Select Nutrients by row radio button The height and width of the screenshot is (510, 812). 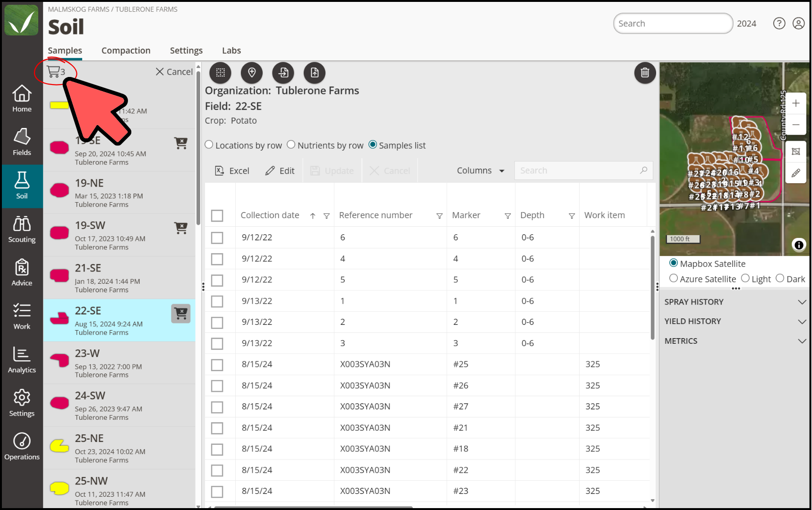pyautogui.click(x=291, y=144)
